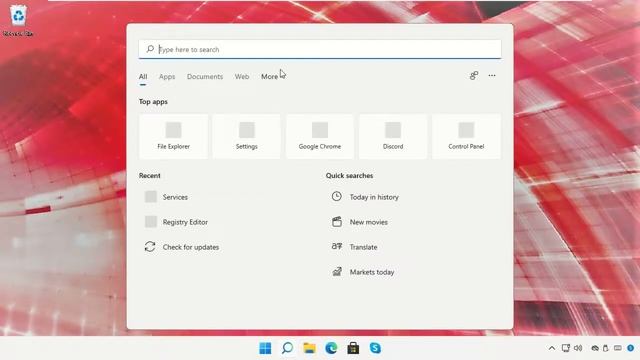Show hidden system tray icons

pyautogui.click(x=552, y=348)
